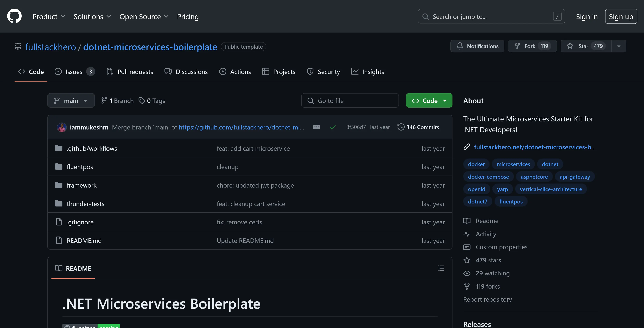Click the vertical-slice-architecture topic tag

tap(551, 189)
